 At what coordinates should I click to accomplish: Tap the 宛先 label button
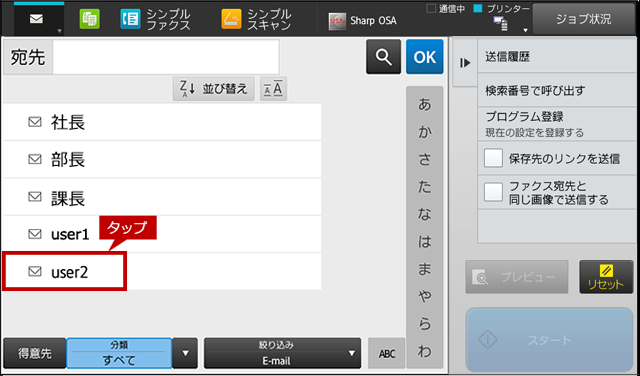pyautogui.click(x=28, y=57)
